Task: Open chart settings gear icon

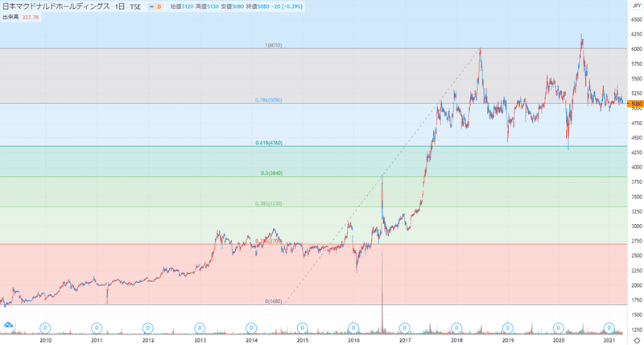Action: pyautogui.click(x=636, y=340)
